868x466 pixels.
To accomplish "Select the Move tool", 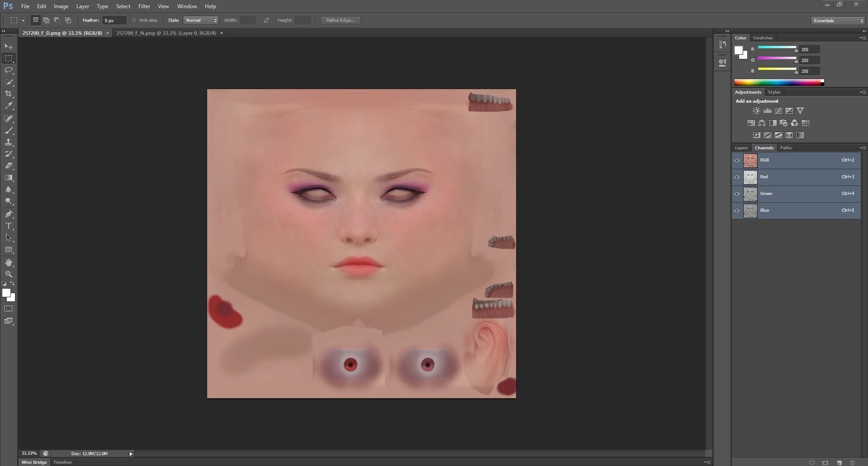I will coord(9,47).
